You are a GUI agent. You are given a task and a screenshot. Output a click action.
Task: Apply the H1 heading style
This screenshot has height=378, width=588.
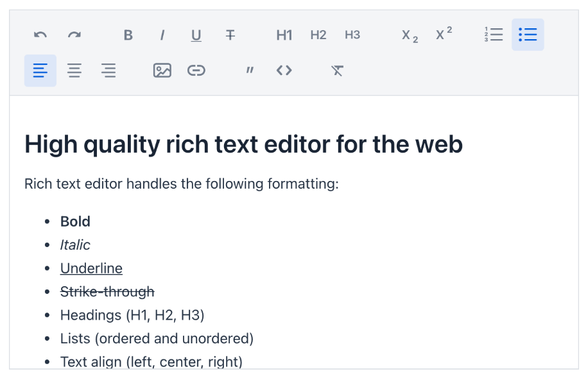(x=284, y=35)
